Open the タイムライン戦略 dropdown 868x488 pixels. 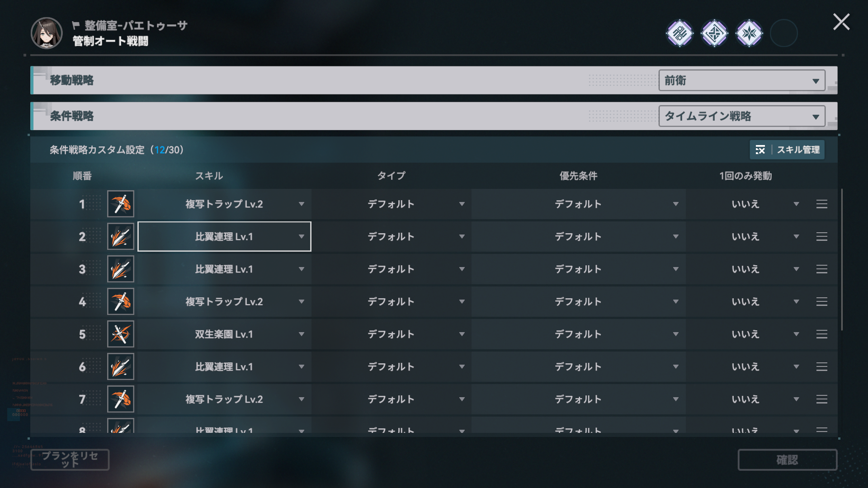coord(742,116)
